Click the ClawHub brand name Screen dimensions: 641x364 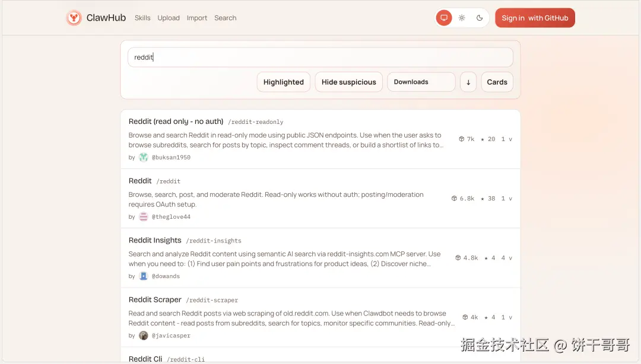(x=106, y=18)
